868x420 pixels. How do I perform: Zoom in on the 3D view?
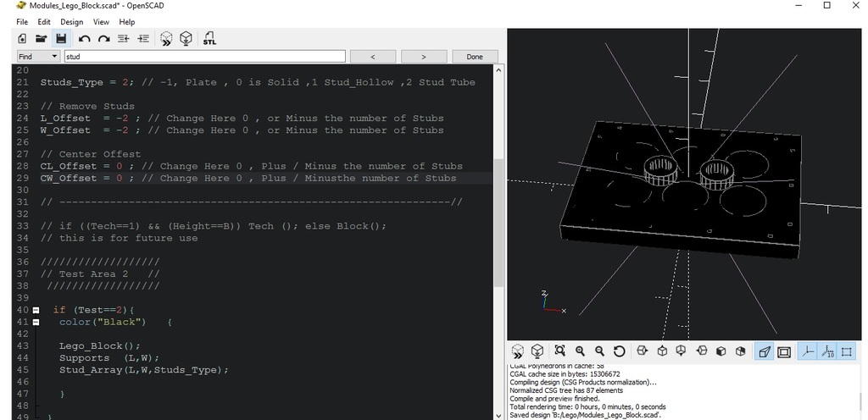[x=580, y=351]
